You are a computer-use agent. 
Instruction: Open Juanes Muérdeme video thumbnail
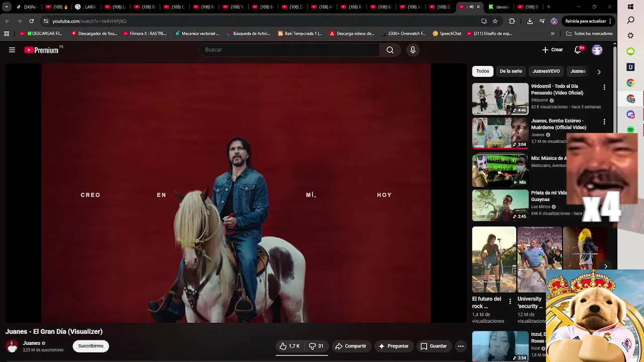(x=500, y=134)
